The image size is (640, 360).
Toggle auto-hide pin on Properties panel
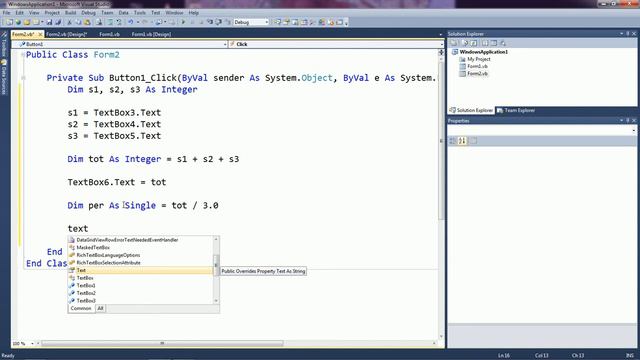coord(628,120)
